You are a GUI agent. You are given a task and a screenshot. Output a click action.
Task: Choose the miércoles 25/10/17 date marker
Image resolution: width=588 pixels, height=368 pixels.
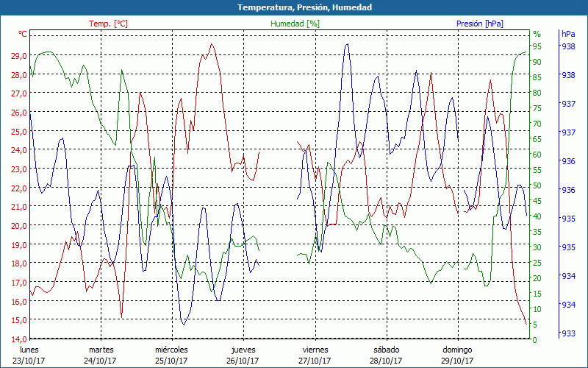tap(172, 355)
